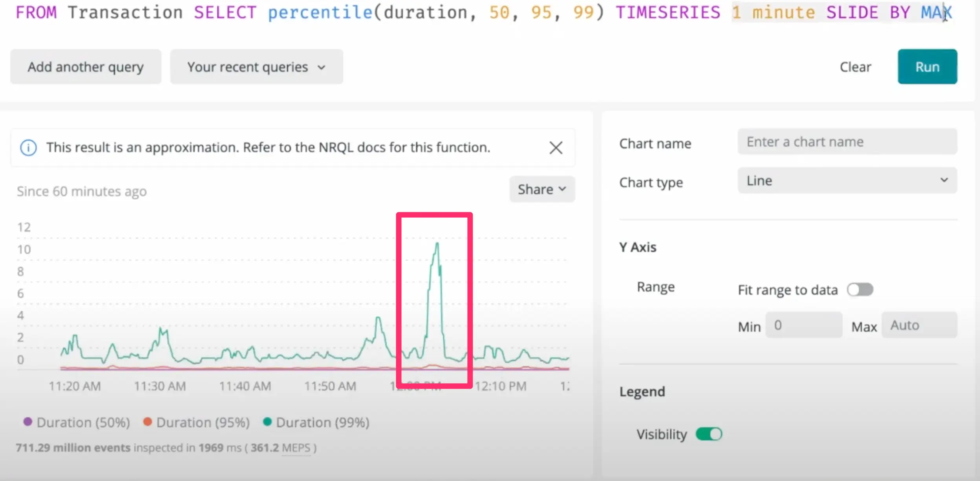Expand the Chart type dropdown
Viewport: 980px width, 481px height.
(x=847, y=181)
